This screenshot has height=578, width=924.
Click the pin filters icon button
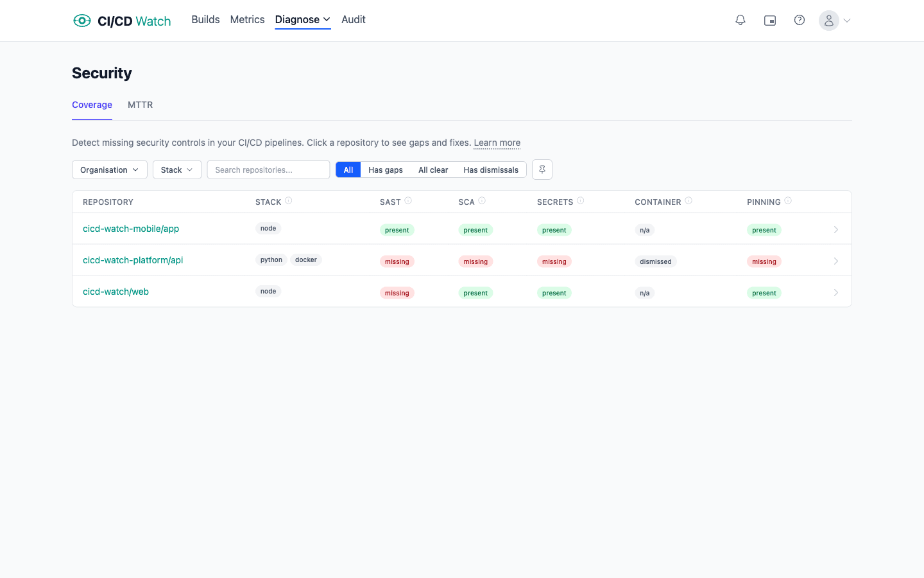pos(542,170)
